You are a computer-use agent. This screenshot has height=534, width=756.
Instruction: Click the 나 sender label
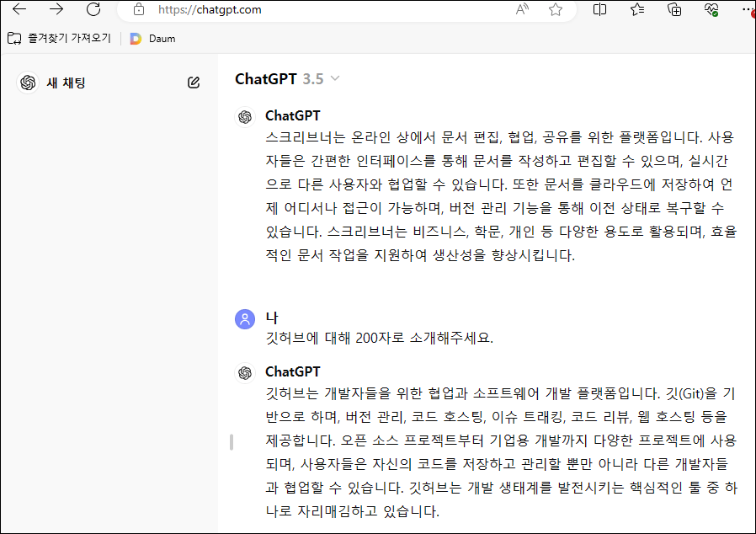point(272,318)
